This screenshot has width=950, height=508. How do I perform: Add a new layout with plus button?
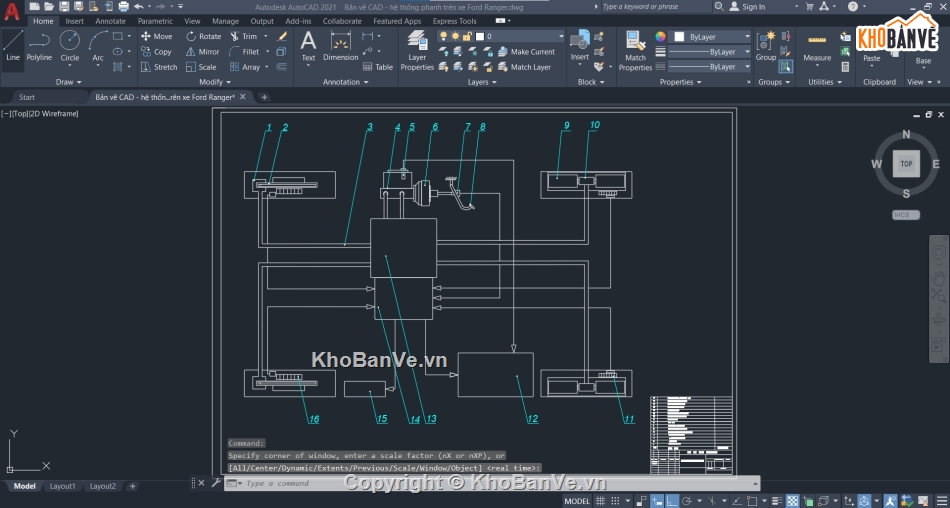click(133, 486)
